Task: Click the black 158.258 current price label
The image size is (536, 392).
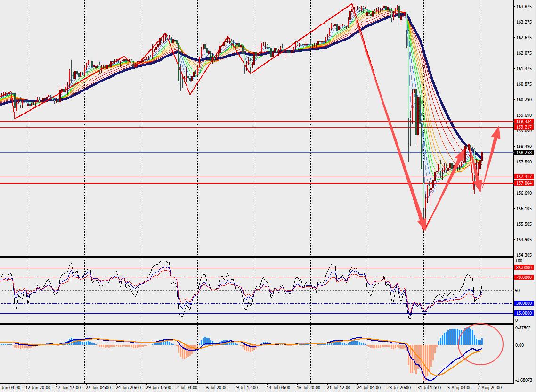Action: pos(524,153)
